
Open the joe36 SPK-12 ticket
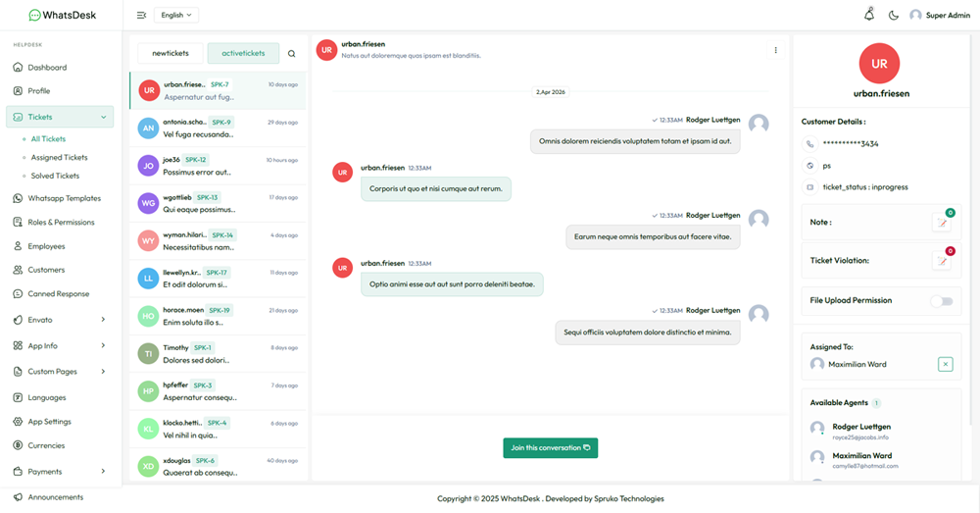[218, 165]
